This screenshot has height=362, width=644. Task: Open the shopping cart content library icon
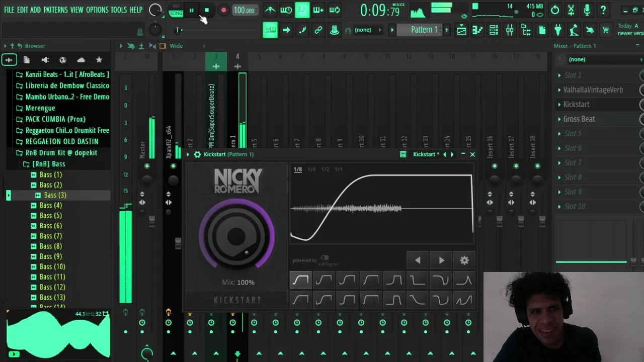[x=606, y=30]
